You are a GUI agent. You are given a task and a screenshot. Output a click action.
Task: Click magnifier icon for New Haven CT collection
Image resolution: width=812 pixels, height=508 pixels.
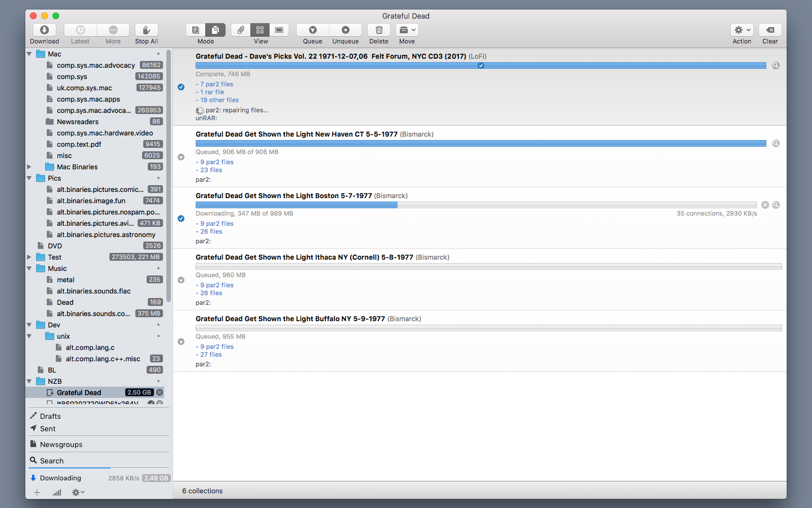coord(776,143)
